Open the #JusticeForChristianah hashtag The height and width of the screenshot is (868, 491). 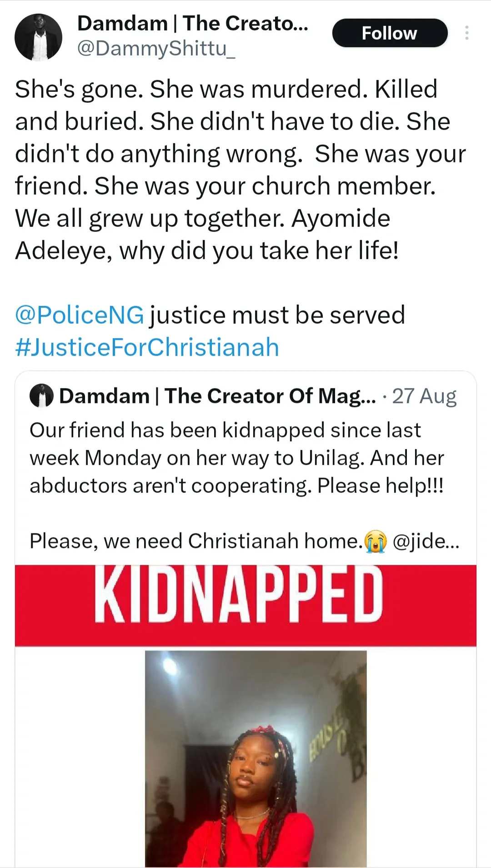tap(147, 347)
